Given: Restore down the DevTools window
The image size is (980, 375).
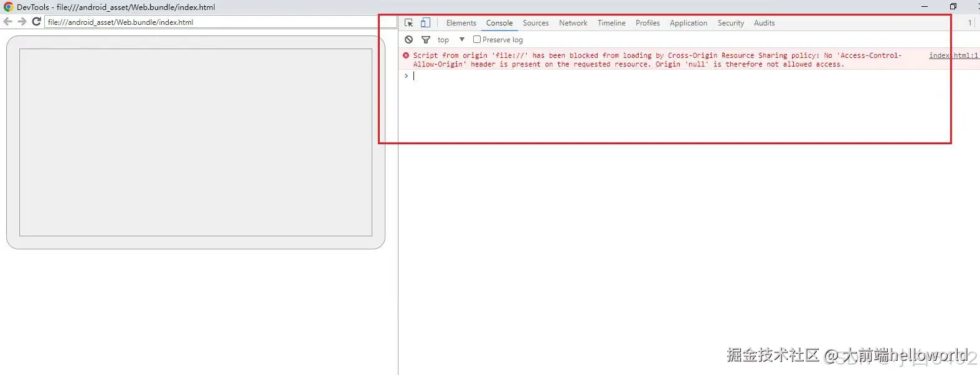Looking at the screenshot, I should point(953,6).
